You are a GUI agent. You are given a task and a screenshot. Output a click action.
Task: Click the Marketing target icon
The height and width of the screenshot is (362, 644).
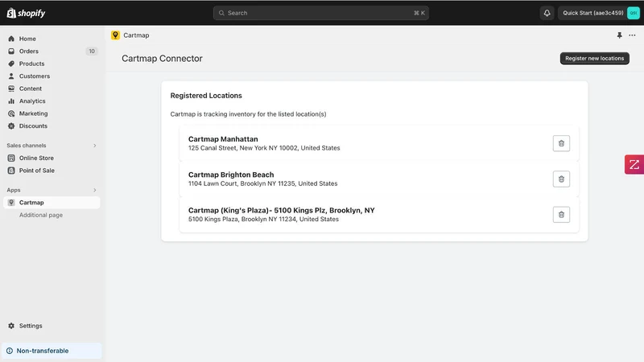(11, 113)
